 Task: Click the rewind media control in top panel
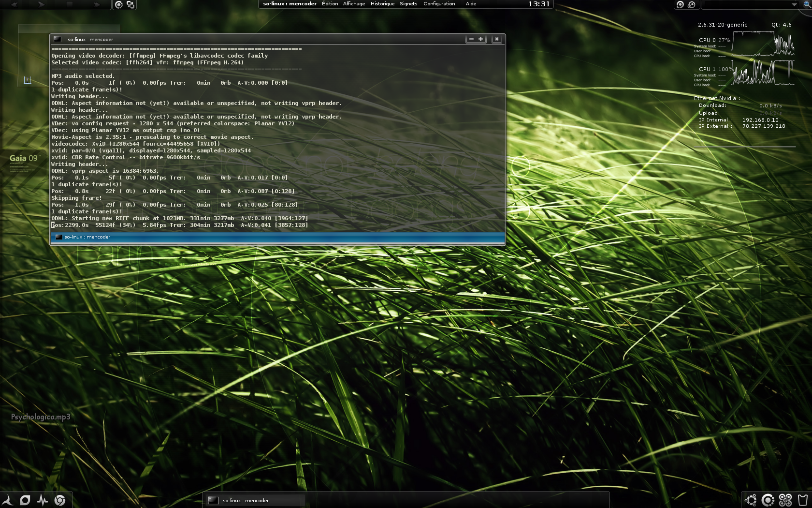14,4
